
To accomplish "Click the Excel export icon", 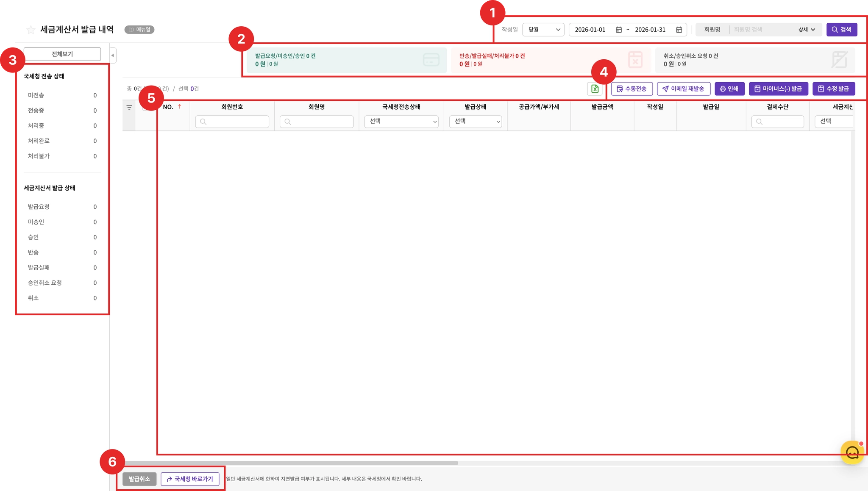I will point(595,89).
